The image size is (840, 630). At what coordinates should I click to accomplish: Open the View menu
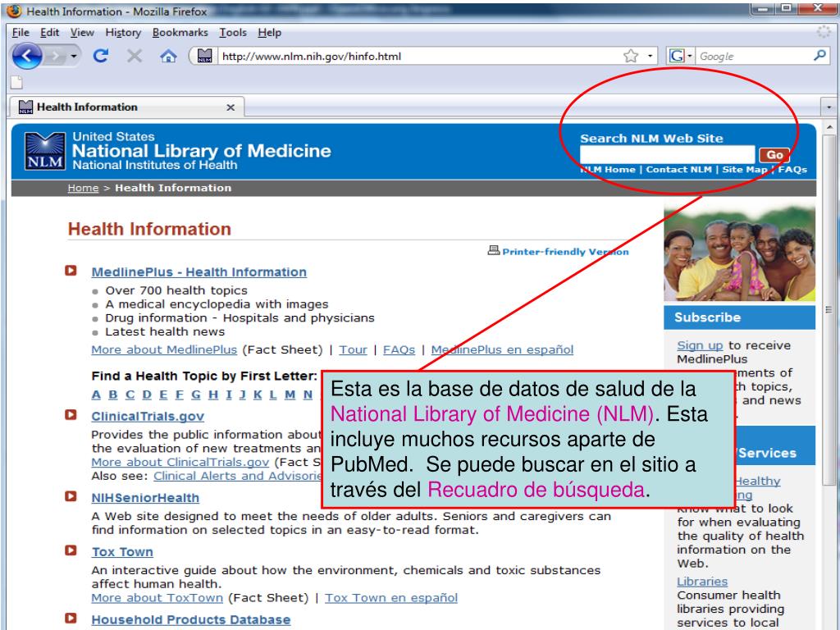(82, 33)
